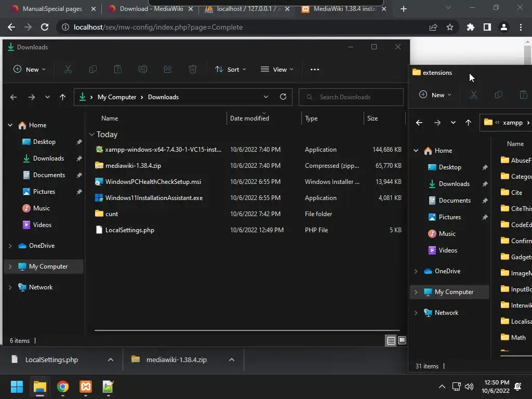Open Chrome three-dot menu

521,27
